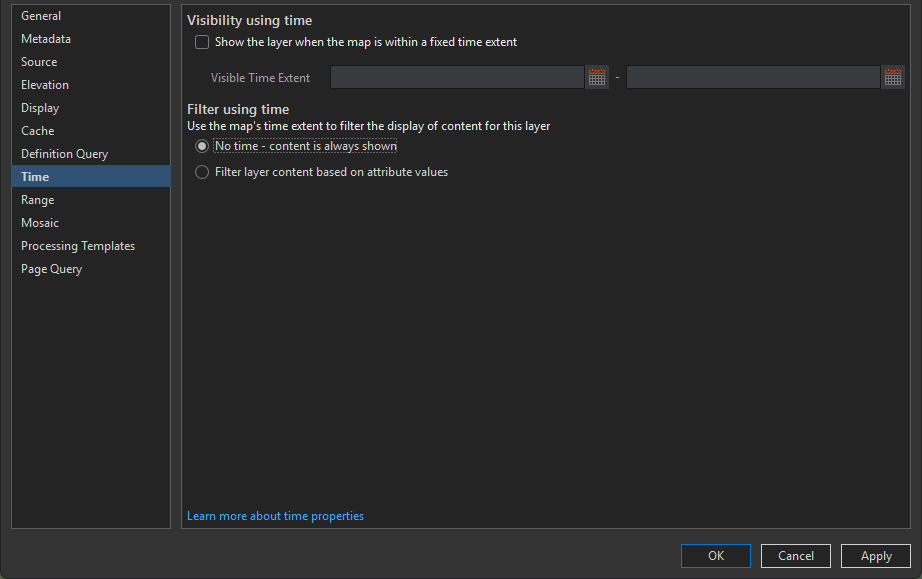Select the Mosaic tab
The image size is (922, 579).
(40, 223)
